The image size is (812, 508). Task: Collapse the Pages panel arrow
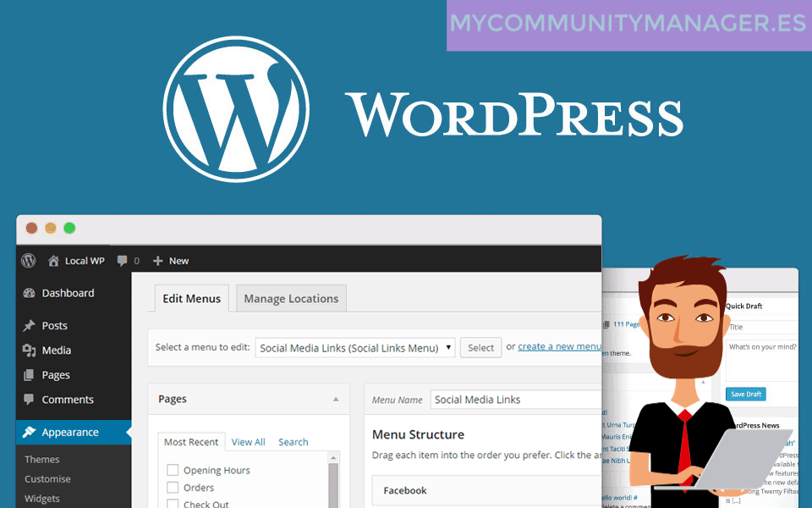(x=336, y=399)
